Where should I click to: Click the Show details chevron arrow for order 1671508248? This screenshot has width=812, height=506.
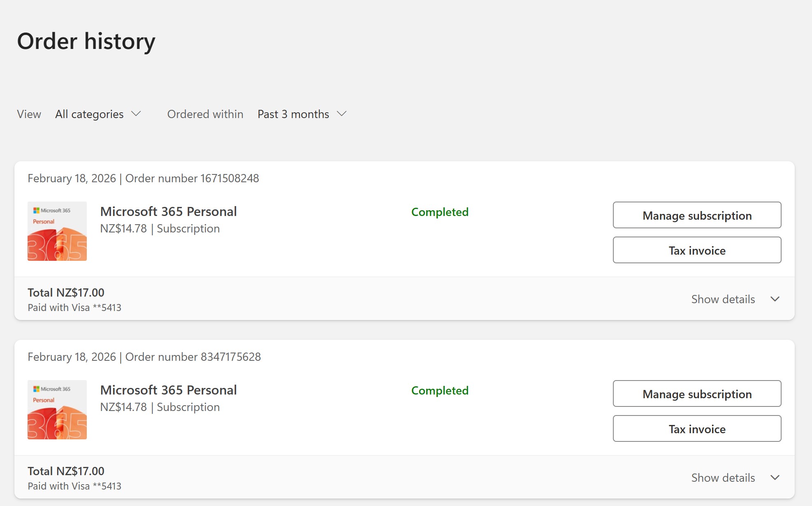coord(775,299)
